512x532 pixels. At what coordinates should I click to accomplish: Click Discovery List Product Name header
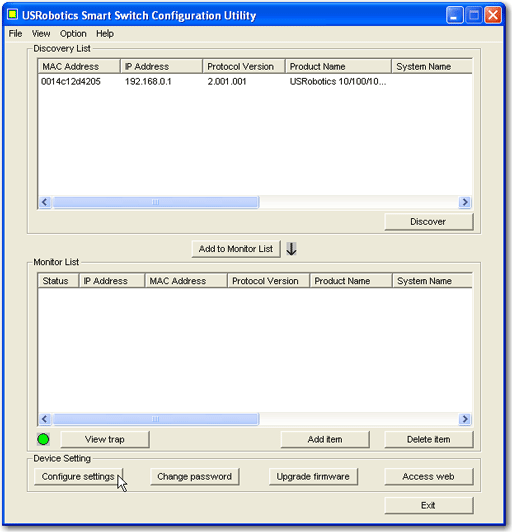(x=339, y=66)
